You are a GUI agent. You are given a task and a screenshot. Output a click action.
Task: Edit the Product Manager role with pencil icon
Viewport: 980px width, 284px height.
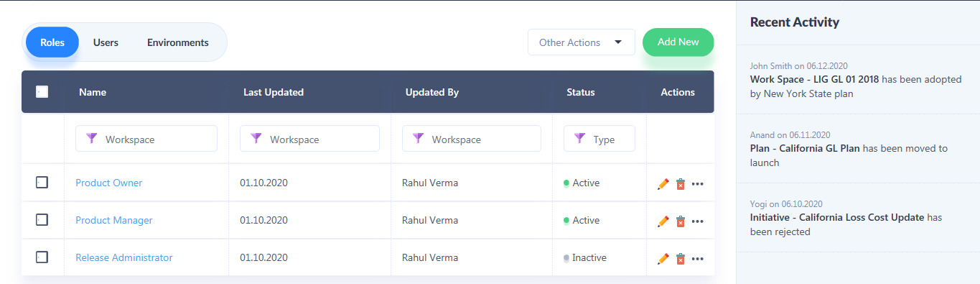(663, 221)
